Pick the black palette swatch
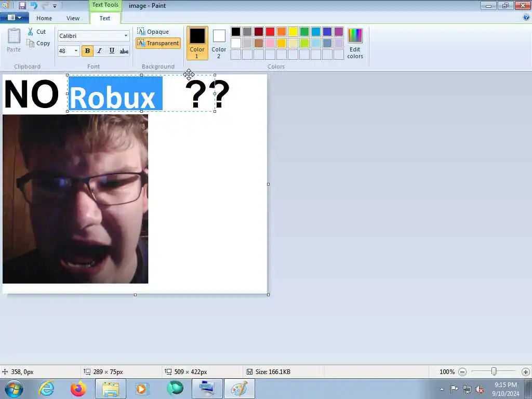The width and height of the screenshot is (532, 399). [236, 32]
